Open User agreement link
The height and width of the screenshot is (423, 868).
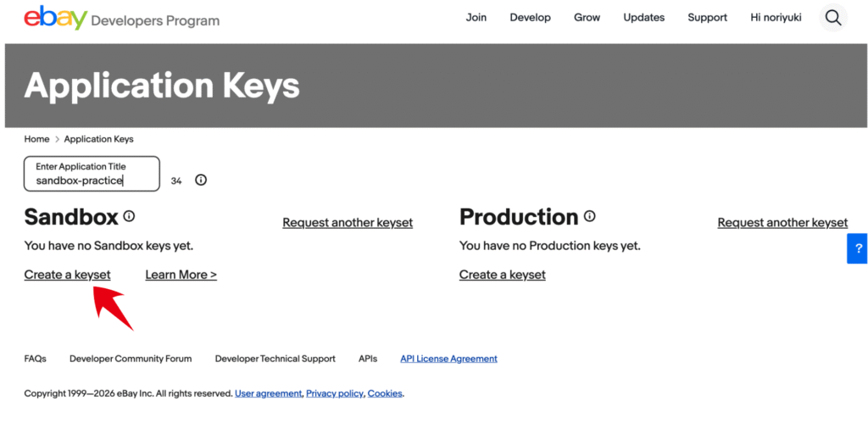(x=269, y=393)
